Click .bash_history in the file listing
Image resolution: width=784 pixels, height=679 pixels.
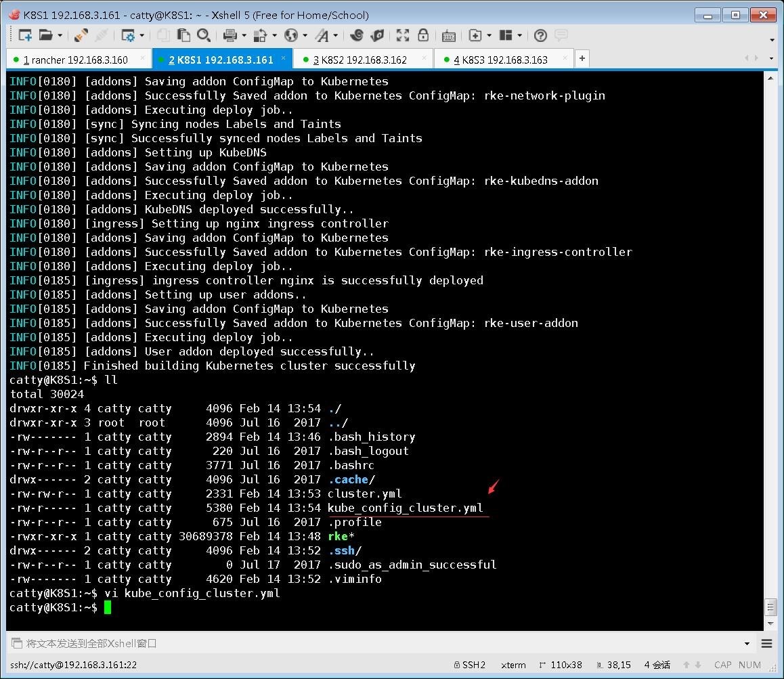click(x=372, y=437)
